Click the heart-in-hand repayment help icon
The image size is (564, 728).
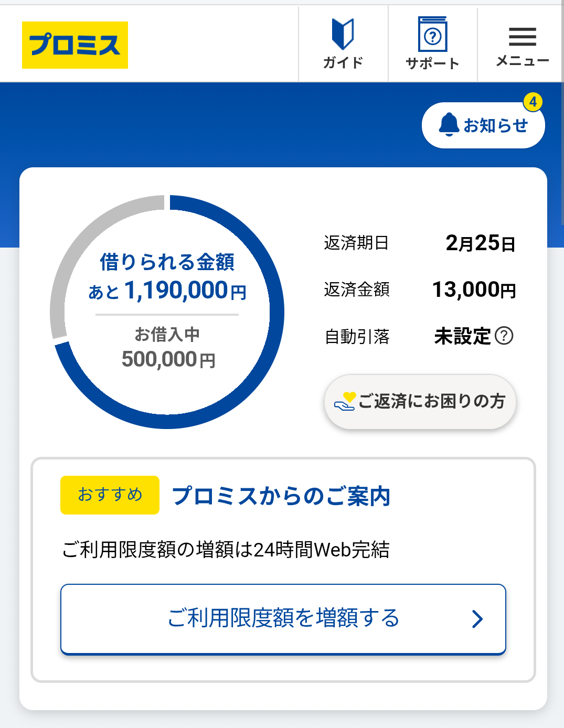pos(345,402)
